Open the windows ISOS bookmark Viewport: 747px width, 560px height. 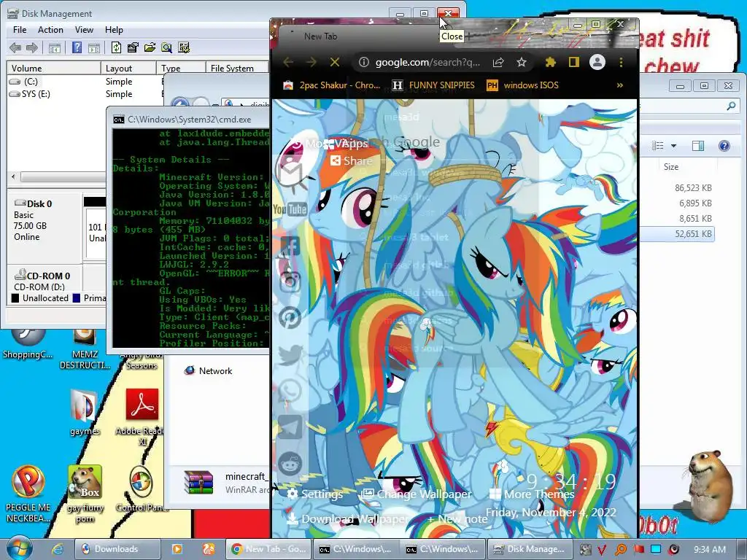coord(522,85)
